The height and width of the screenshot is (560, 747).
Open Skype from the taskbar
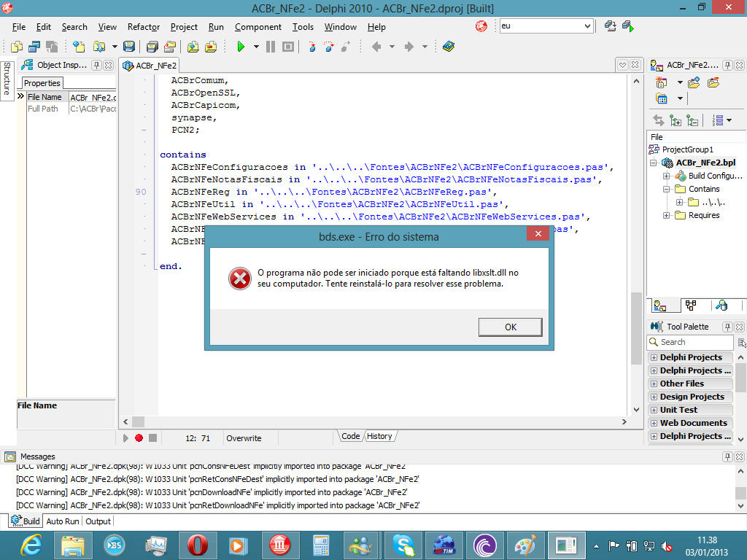click(x=403, y=545)
